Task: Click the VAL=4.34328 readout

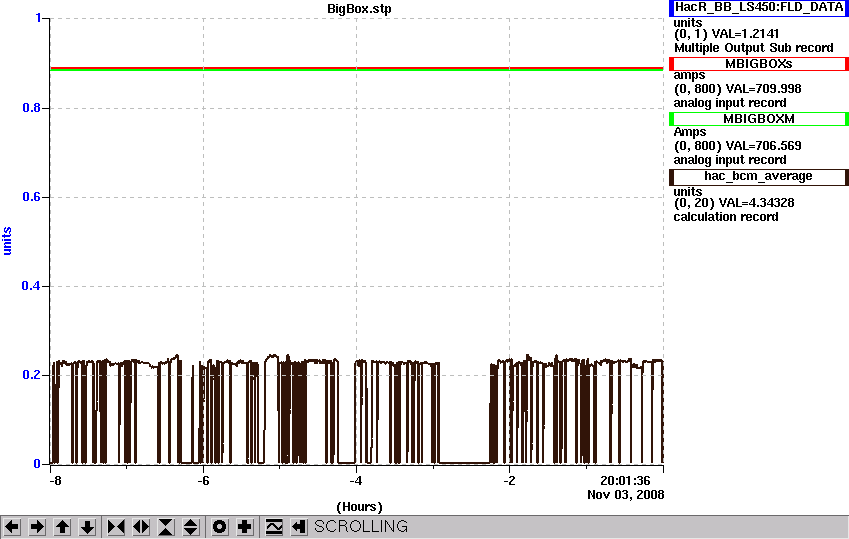Action: [x=756, y=203]
